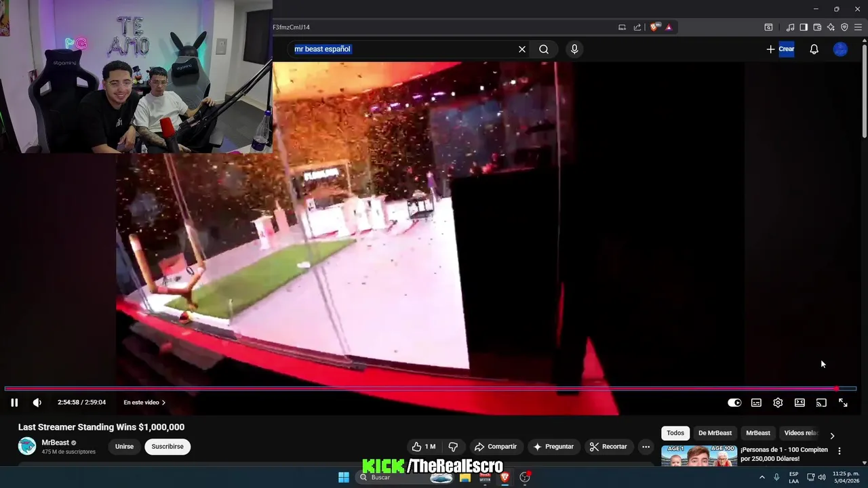Open the network and volume quick settings
Viewport: 868px width, 488px height.
tap(816, 477)
